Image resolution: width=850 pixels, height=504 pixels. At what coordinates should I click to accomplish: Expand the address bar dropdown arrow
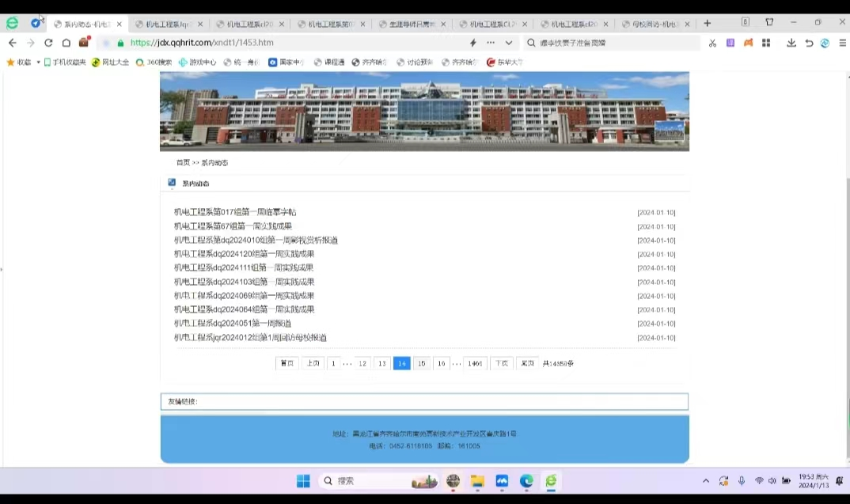(x=509, y=43)
